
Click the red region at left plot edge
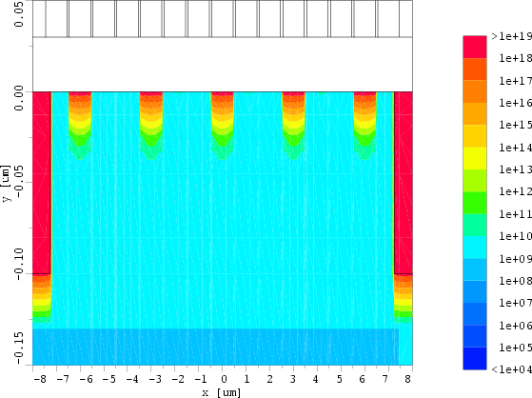tap(41, 183)
